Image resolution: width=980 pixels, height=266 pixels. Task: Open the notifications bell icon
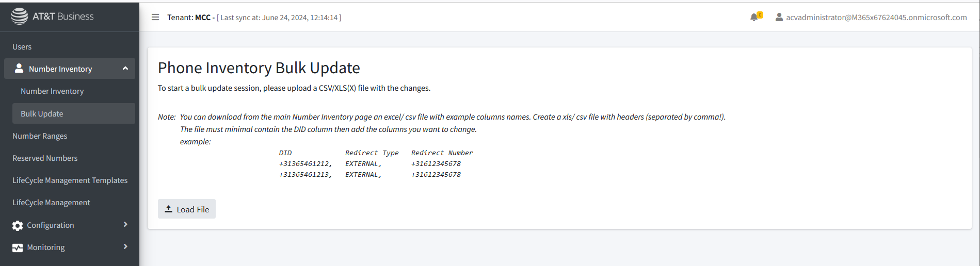pyautogui.click(x=754, y=17)
